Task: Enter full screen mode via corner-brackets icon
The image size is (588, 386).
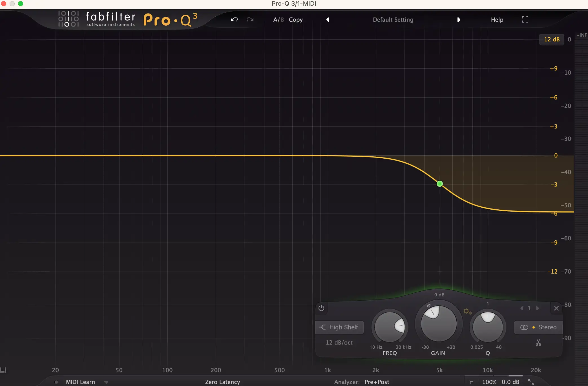Action: pos(525,19)
